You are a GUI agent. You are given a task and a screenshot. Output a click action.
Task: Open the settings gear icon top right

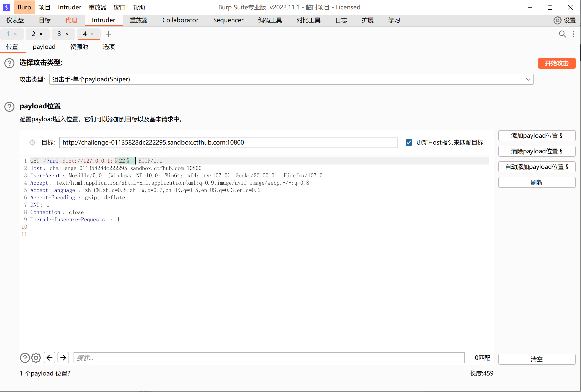coord(557,20)
